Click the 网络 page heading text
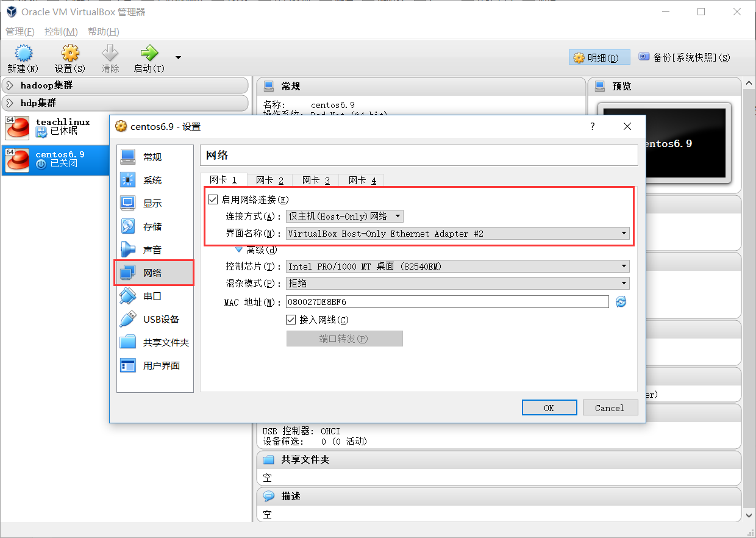756x538 pixels. pos(217,155)
